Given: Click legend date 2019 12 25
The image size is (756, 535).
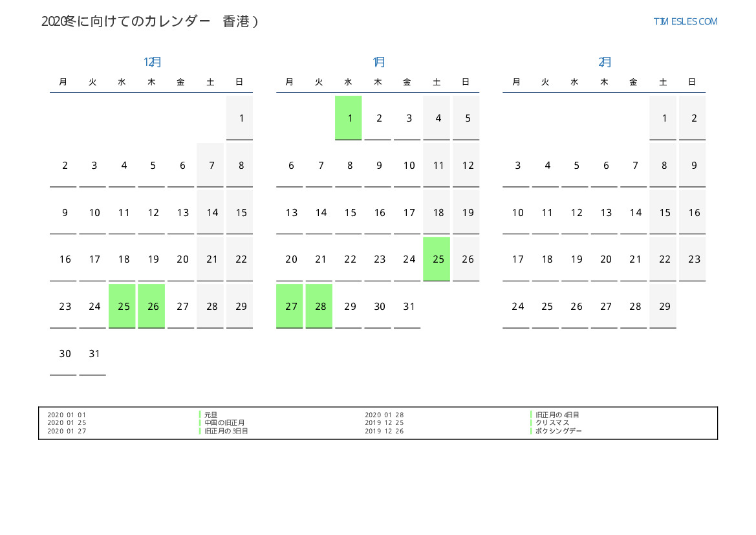Looking at the screenshot, I should pyautogui.click(x=384, y=423).
